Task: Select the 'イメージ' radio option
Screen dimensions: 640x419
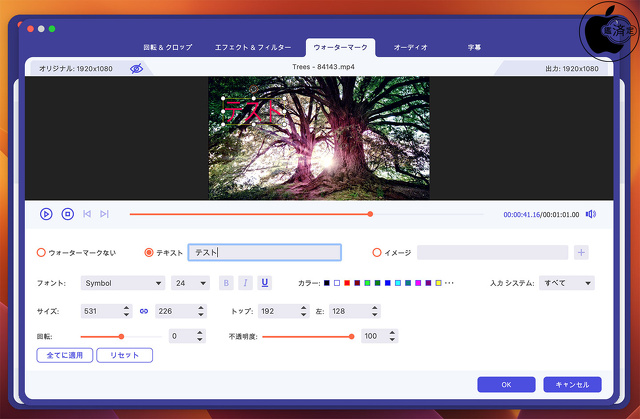Action: [x=377, y=253]
